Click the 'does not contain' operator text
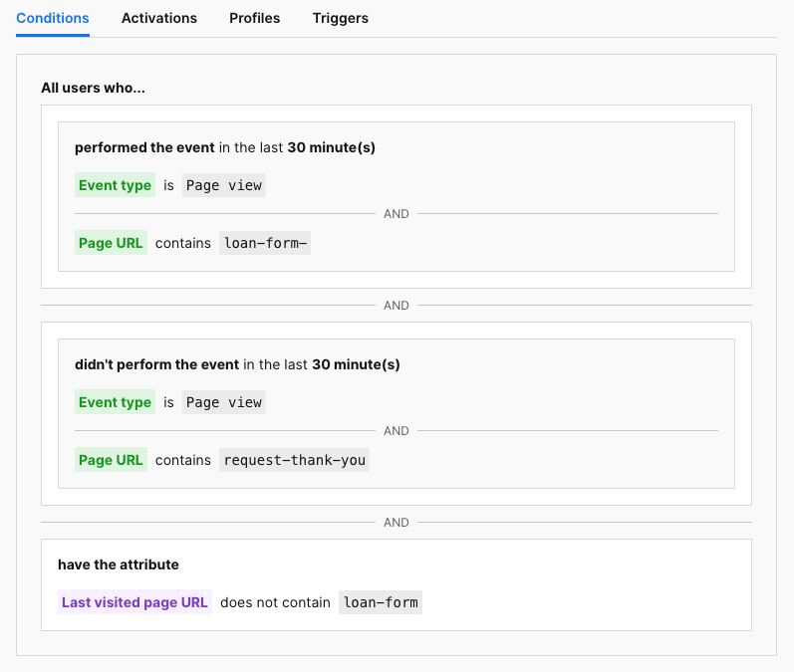The height and width of the screenshot is (672, 794). 275,602
